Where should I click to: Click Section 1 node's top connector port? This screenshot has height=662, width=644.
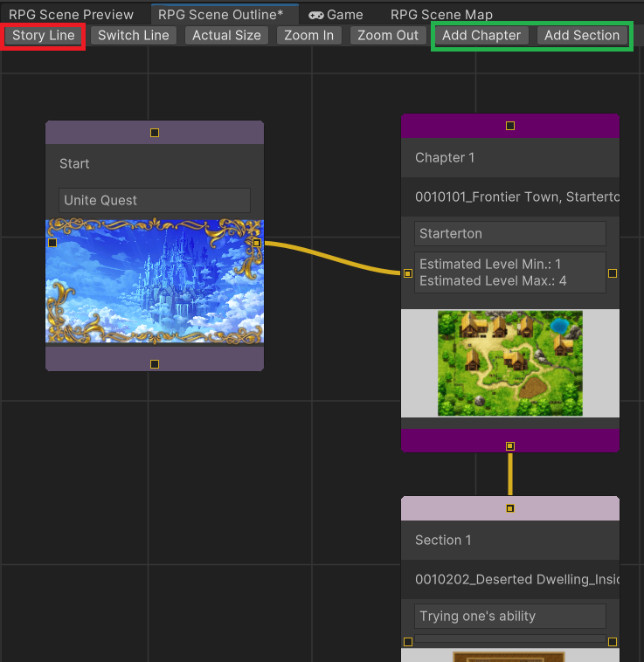(510, 508)
